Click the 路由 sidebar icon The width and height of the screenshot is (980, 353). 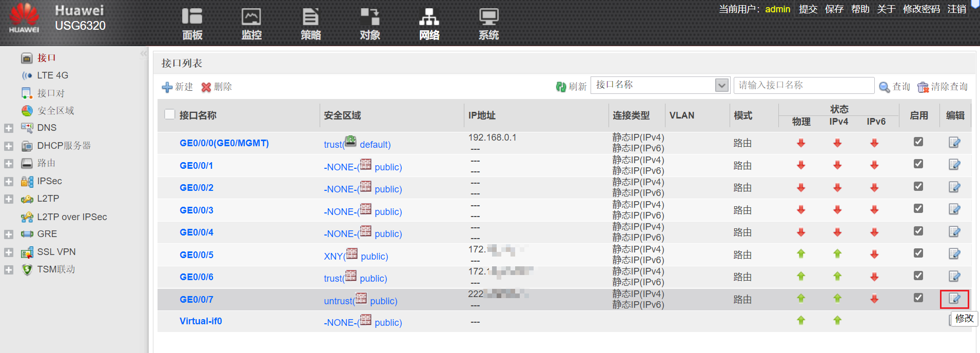point(27,163)
